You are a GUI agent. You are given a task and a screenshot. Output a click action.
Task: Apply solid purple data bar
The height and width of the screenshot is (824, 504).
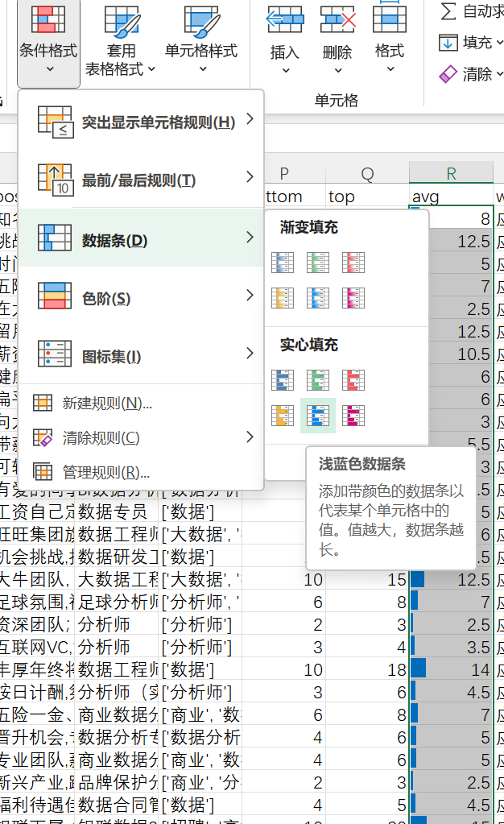(x=353, y=416)
